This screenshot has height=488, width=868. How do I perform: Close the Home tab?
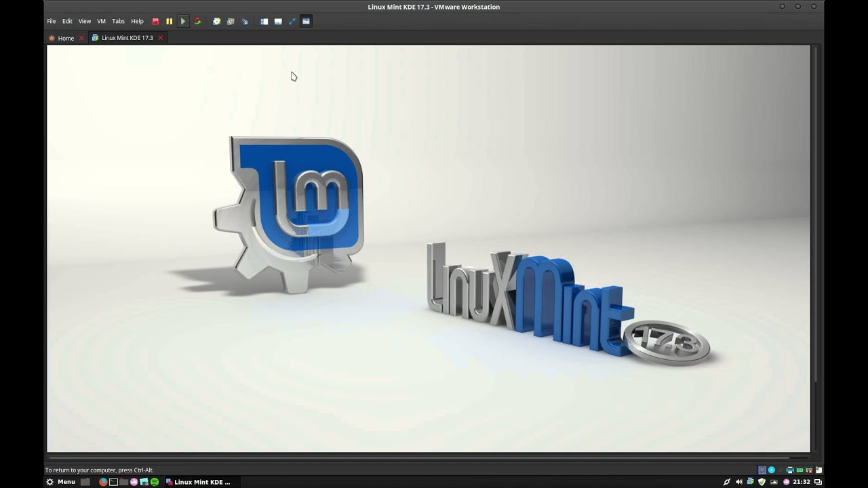pos(81,38)
